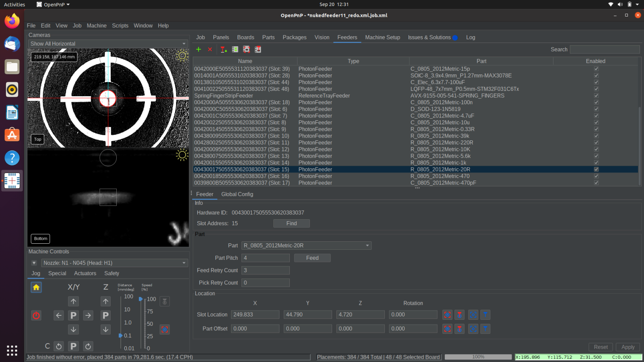Park X/Y using the center P button

tap(74, 315)
